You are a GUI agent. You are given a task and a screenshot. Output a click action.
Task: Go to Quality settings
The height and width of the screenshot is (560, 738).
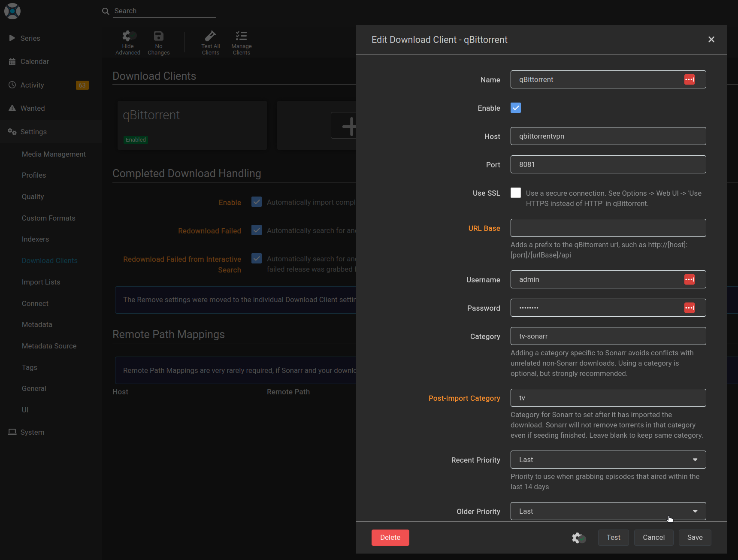pos(33,197)
